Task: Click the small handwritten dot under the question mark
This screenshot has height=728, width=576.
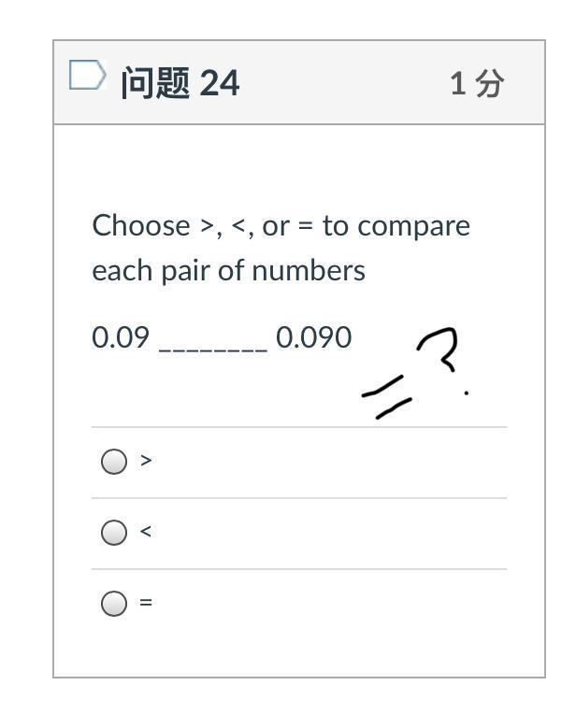Action: point(467,393)
